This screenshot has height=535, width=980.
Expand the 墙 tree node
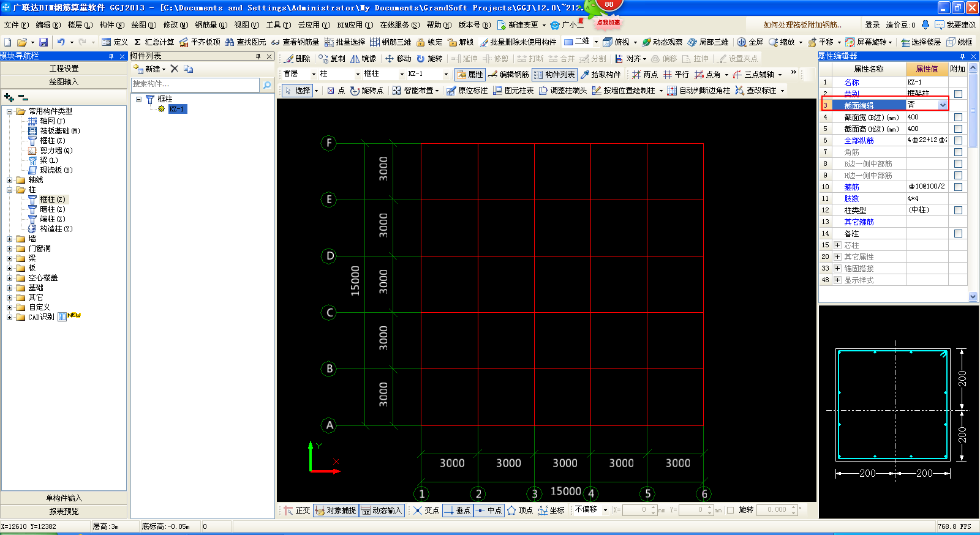[x=9, y=239]
